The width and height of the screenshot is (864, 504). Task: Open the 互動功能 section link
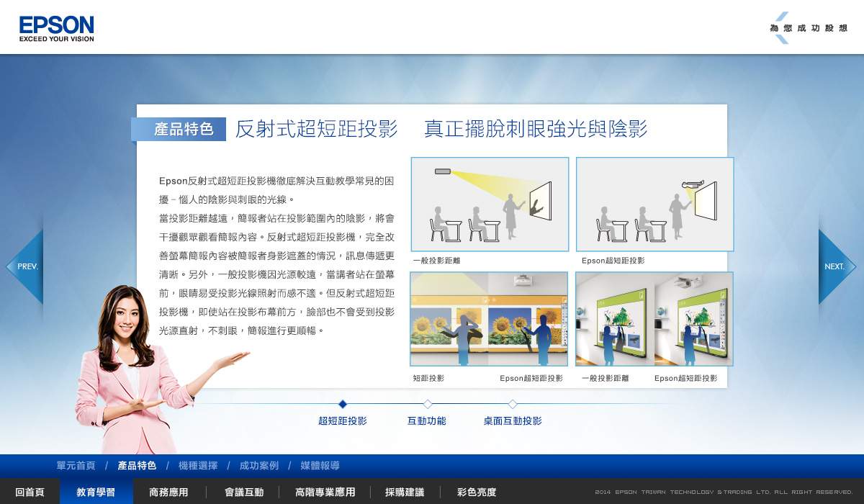point(427,421)
